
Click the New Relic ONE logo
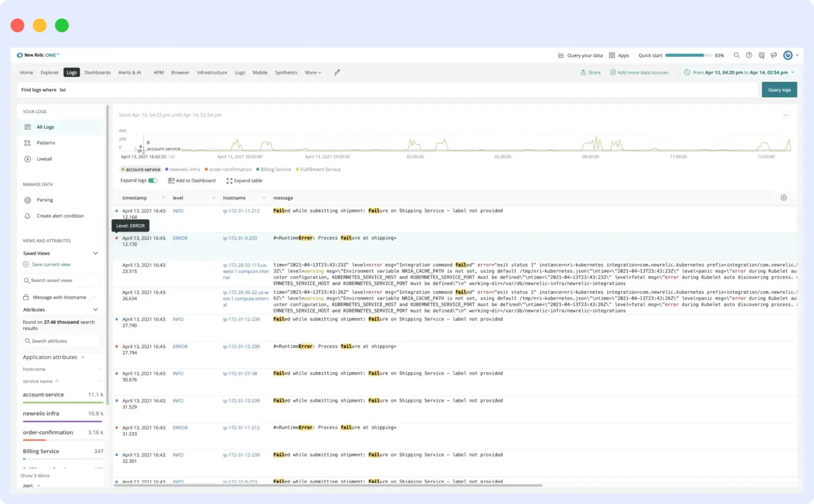pos(38,55)
